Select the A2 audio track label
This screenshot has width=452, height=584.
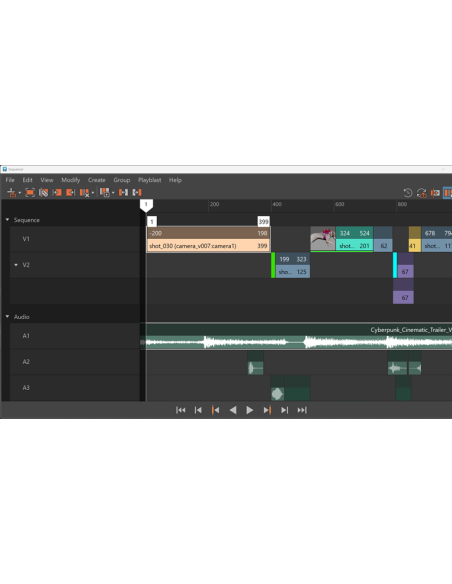26,362
